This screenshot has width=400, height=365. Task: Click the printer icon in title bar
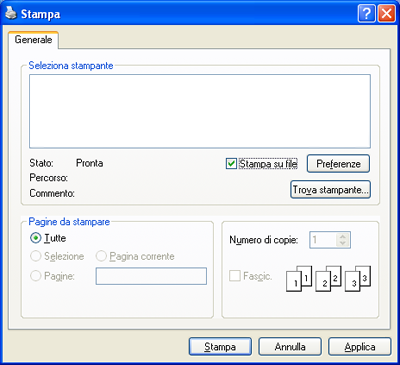coord(11,14)
